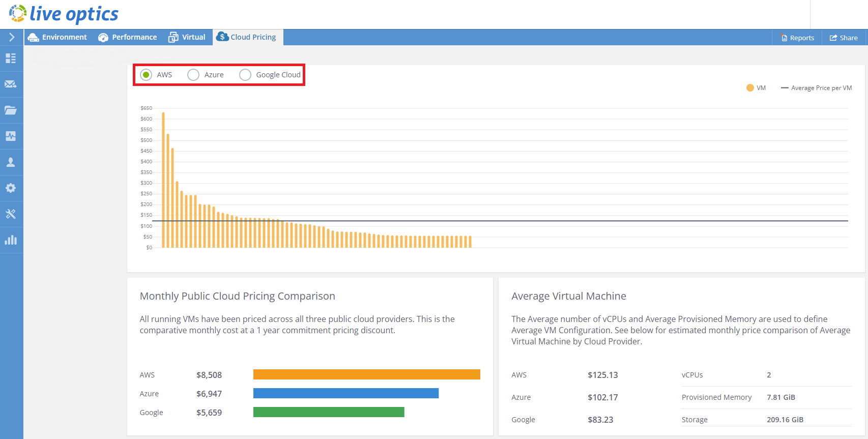Open the folder icon in sidebar
868x439 pixels.
(x=11, y=110)
